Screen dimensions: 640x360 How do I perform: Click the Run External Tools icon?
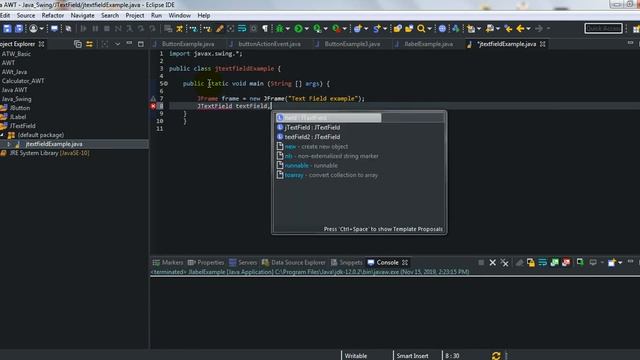336,28
